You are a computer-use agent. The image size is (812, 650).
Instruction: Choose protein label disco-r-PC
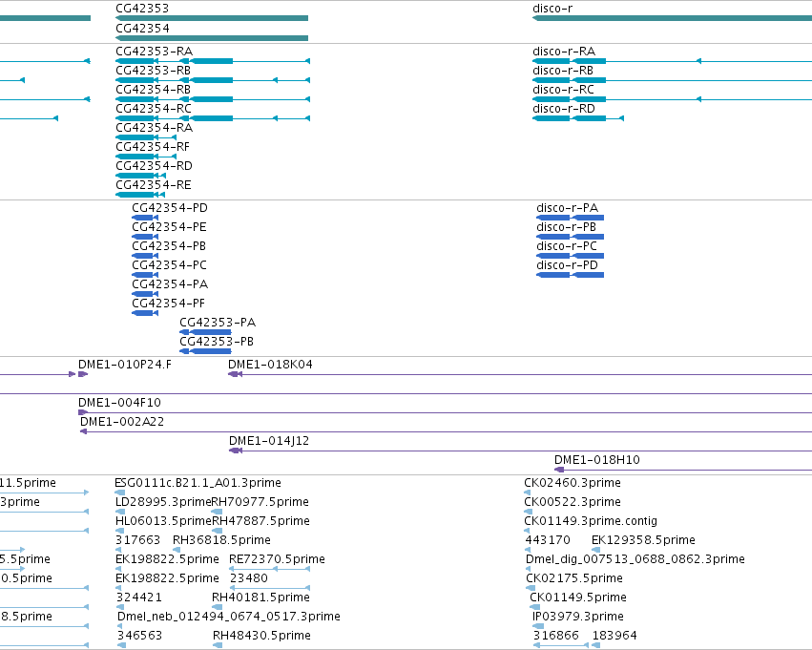tap(567, 246)
